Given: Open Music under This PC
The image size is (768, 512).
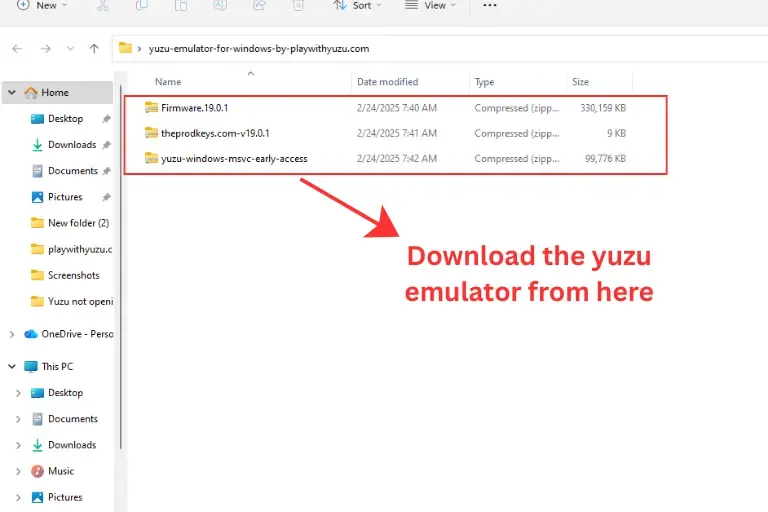Looking at the screenshot, I should (x=61, y=471).
